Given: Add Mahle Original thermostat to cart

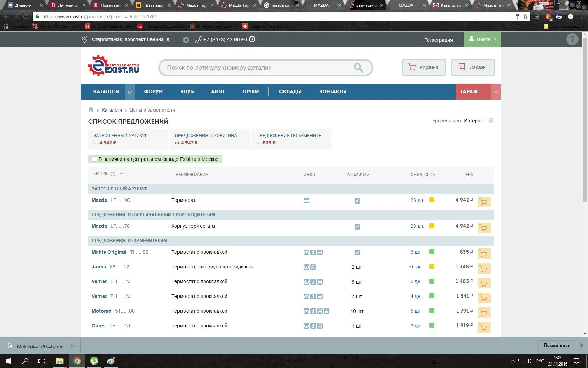Looking at the screenshot, I should (484, 253).
